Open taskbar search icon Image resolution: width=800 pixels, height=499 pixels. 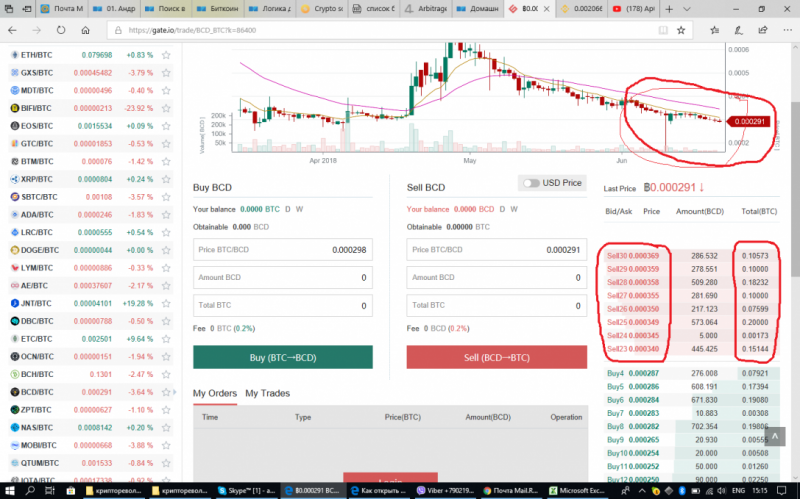click(x=30, y=490)
